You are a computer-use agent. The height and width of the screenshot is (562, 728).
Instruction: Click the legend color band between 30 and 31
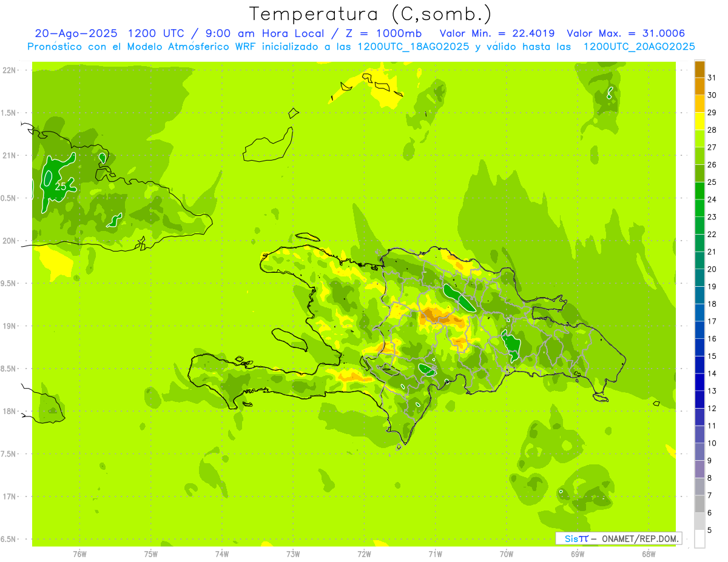(x=699, y=86)
